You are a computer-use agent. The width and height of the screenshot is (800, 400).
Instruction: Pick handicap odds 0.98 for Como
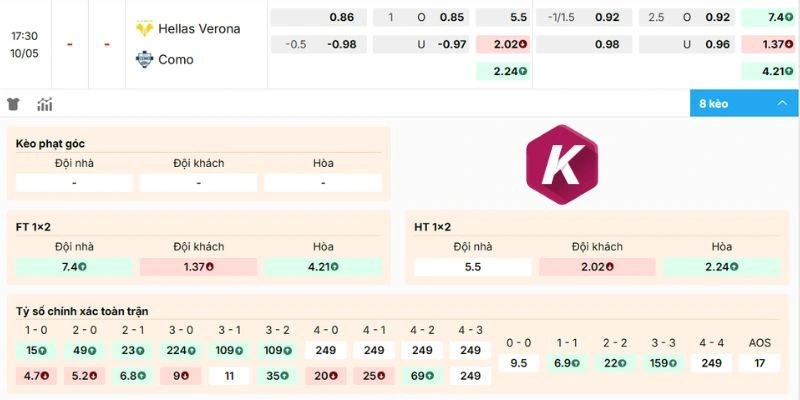[x=584, y=44]
